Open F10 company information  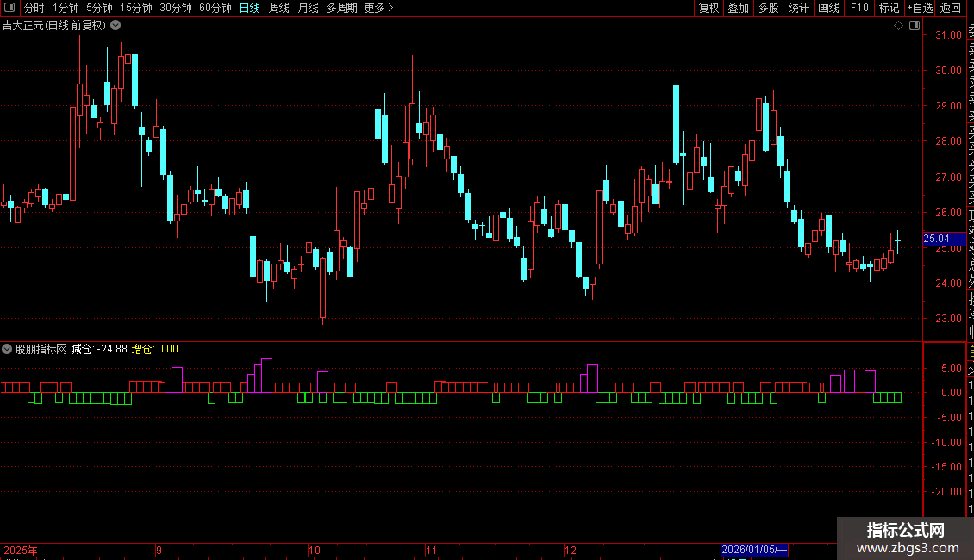pos(859,8)
